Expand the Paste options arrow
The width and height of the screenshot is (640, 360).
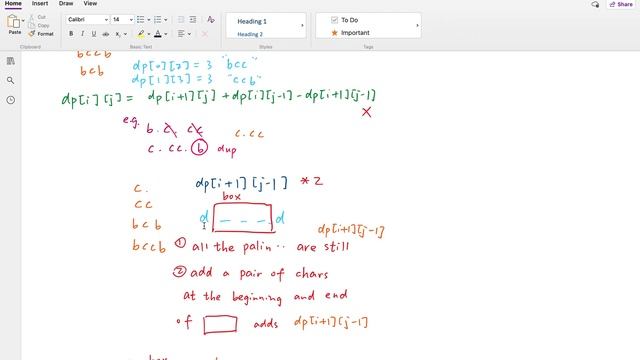23,20
